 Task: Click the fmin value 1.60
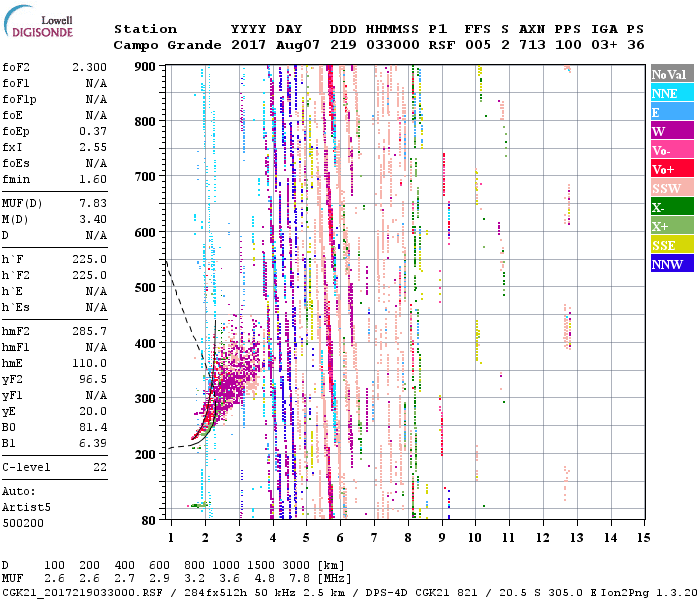pos(93,179)
